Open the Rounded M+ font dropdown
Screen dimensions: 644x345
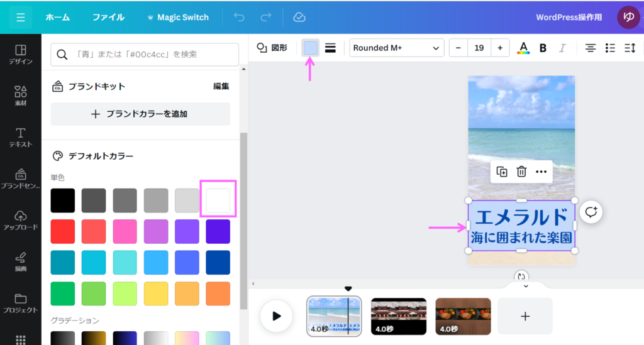point(396,48)
